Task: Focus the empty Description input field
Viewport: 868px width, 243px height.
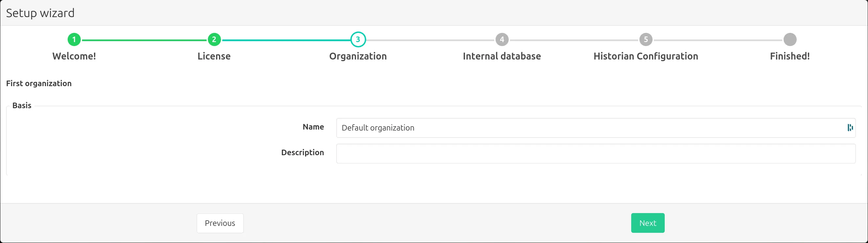Action: [596, 154]
